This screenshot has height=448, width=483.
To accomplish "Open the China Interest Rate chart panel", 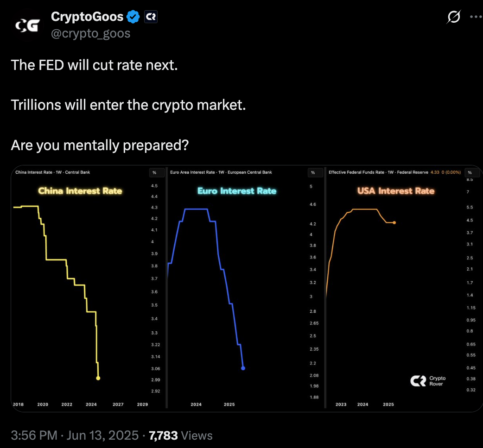I will coord(88,288).
